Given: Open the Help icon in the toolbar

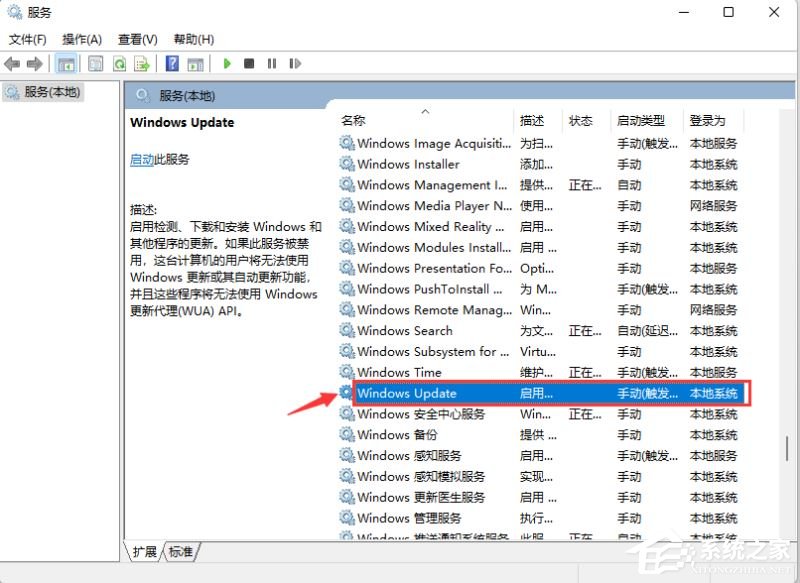Looking at the screenshot, I should point(171,63).
